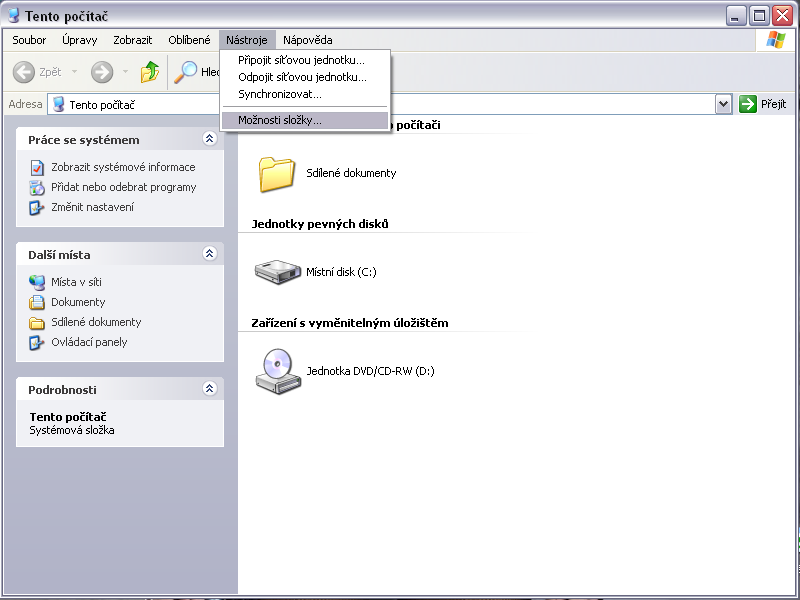Click computer icon in address bar
800x600 pixels.
59,104
